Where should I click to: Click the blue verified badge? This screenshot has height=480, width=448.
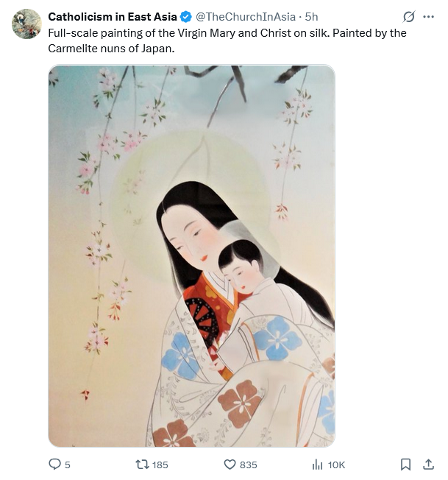(186, 17)
